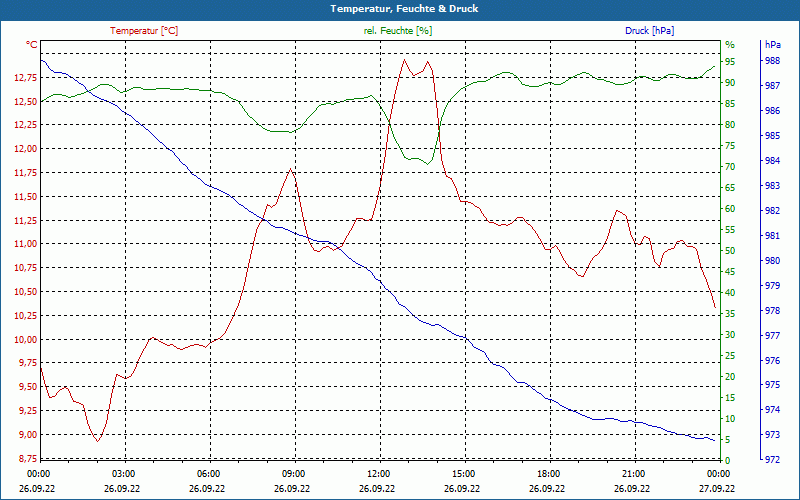Select the green 'rel. Feuchte [%]' legend label
The image size is (800, 500).
[x=398, y=31]
